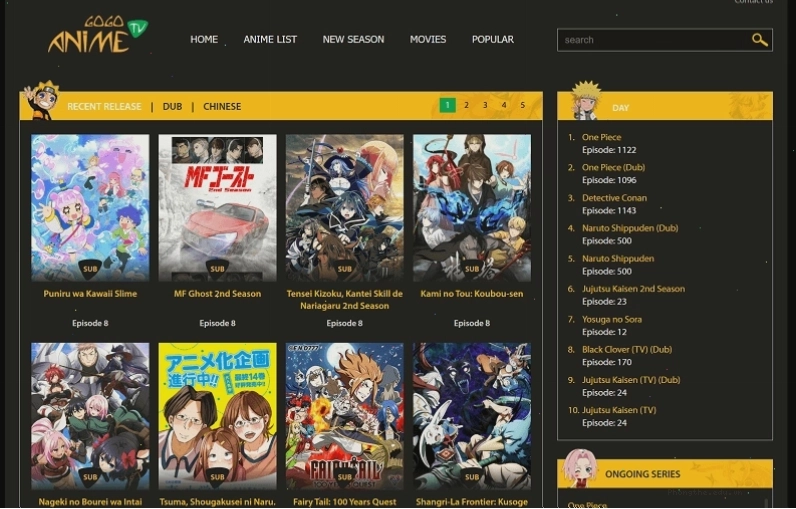Open One Piece in the DAY list
Image resolution: width=796 pixels, height=509 pixels.
click(602, 137)
